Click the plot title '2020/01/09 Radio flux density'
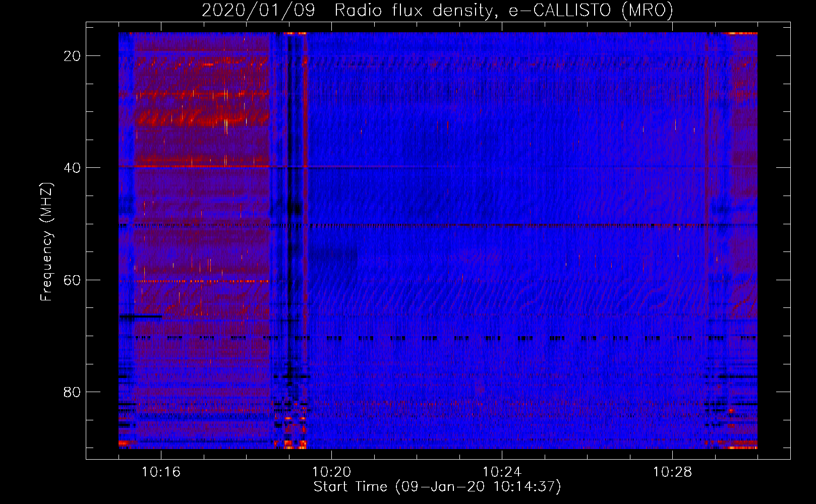The image size is (816, 504). tap(437, 11)
